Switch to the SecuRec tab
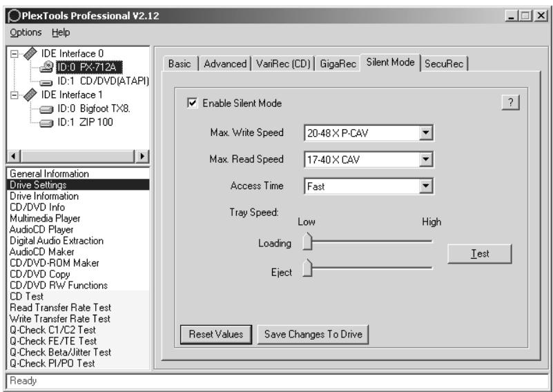 pos(444,63)
